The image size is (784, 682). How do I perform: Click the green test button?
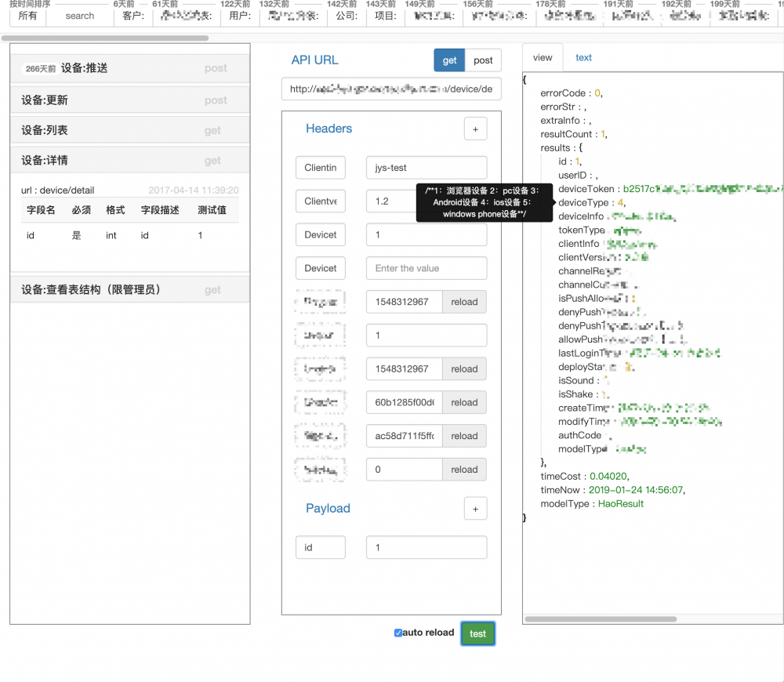[477, 633]
